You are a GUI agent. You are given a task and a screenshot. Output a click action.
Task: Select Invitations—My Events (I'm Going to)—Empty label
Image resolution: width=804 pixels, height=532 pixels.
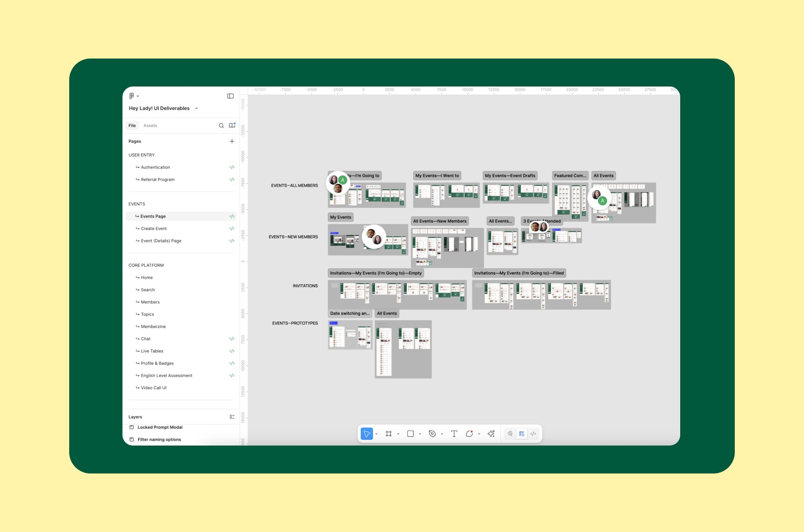click(x=376, y=273)
